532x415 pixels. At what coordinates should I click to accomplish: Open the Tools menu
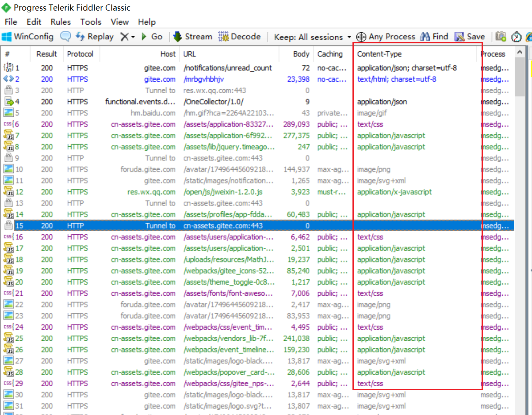(91, 22)
